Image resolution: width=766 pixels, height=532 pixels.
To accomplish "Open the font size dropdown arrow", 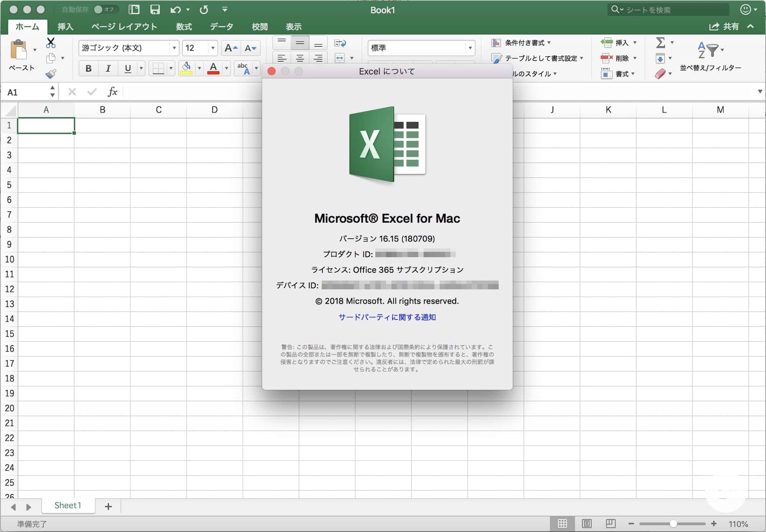I will 213,48.
